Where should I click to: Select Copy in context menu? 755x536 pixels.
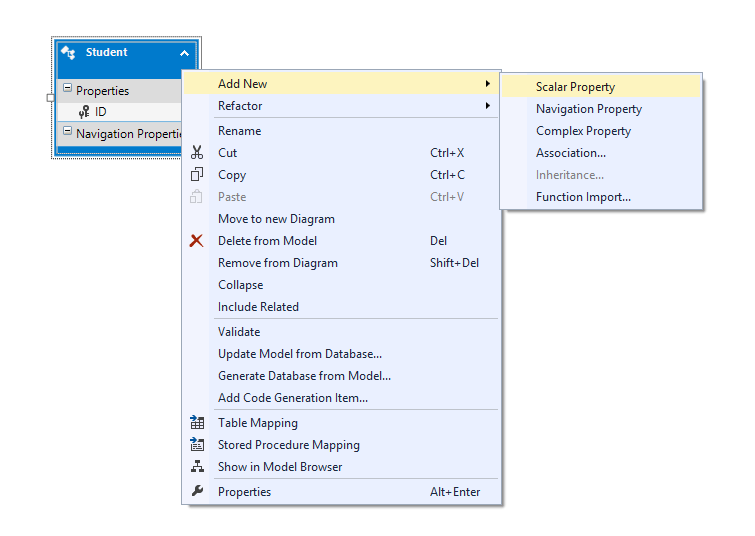(x=341, y=175)
